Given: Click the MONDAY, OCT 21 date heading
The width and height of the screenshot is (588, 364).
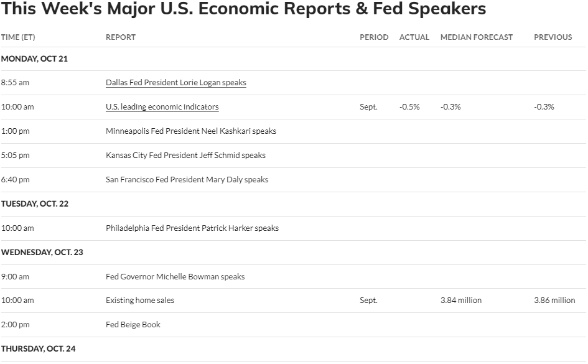Looking at the screenshot, I should point(34,59).
